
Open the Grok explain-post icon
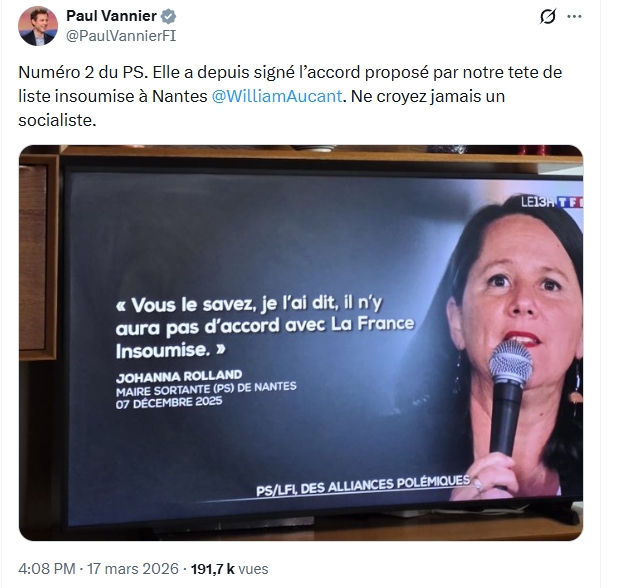coord(547,17)
